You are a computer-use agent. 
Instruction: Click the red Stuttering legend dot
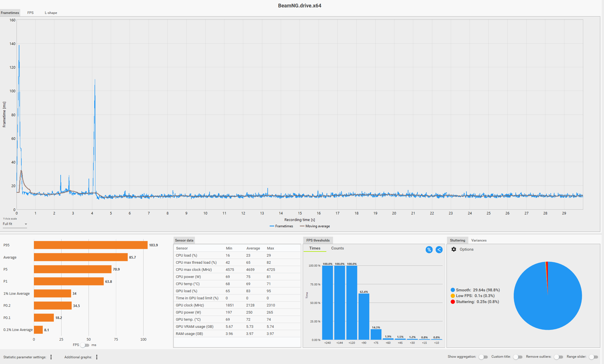[453, 302]
